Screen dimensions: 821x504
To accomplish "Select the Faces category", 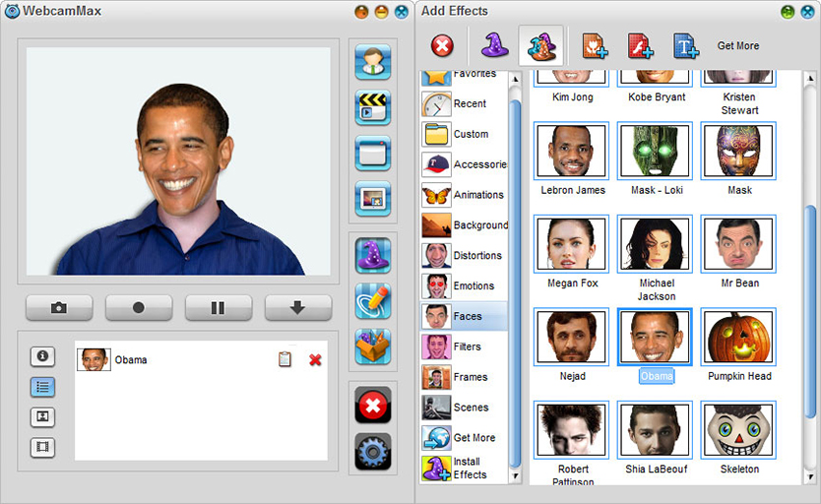I will 464,316.
